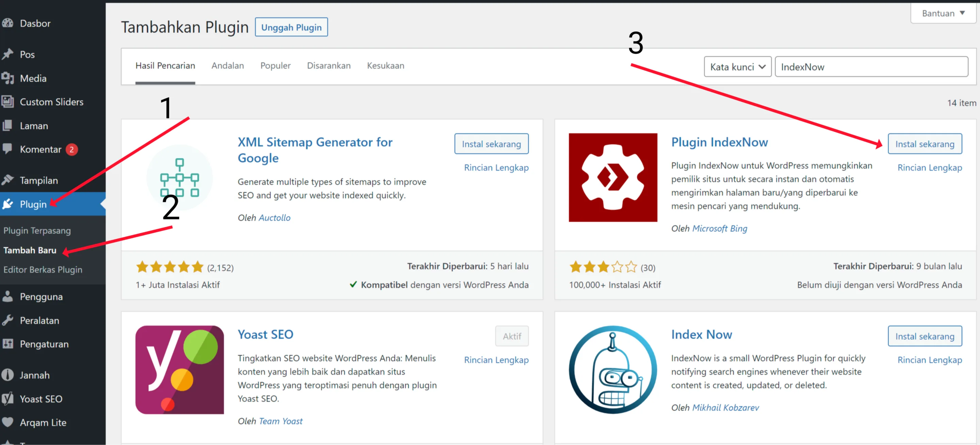Open the Index Now title link
The height and width of the screenshot is (445, 980).
[702, 334]
